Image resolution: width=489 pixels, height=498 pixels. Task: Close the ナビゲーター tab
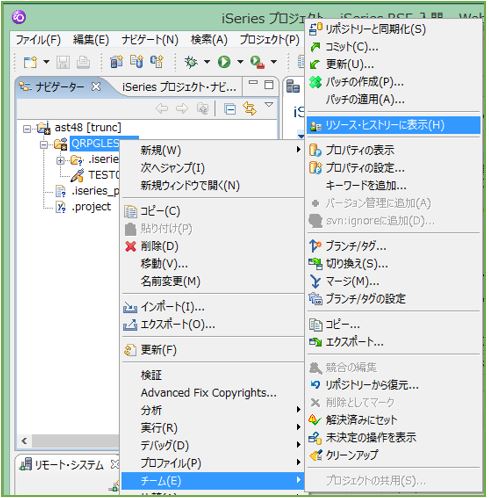pyautogui.click(x=96, y=87)
